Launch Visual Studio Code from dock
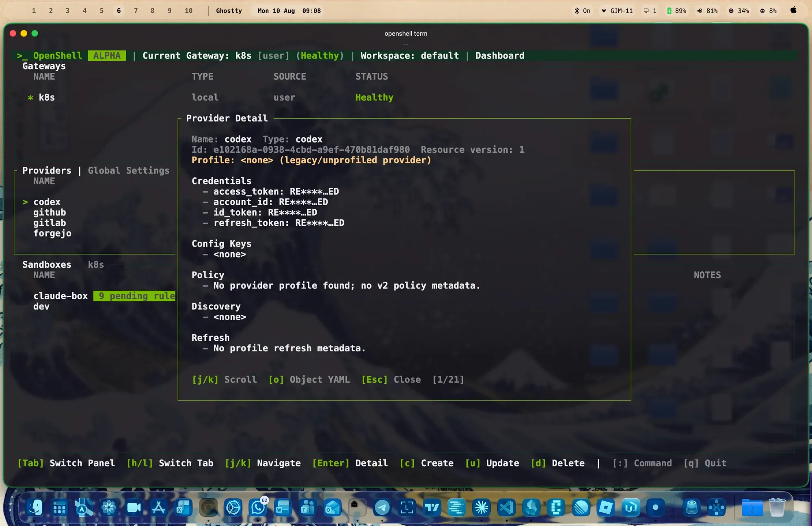The height and width of the screenshot is (526, 812). tap(506, 507)
